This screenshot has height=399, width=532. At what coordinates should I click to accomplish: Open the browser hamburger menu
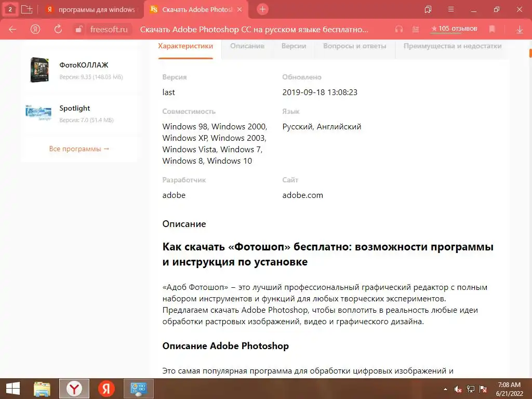[451, 9]
